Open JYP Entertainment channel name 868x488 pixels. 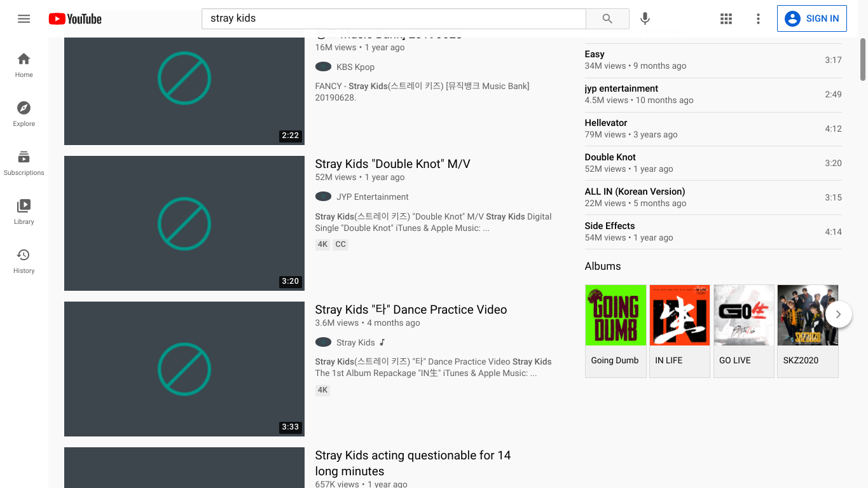click(x=373, y=197)
